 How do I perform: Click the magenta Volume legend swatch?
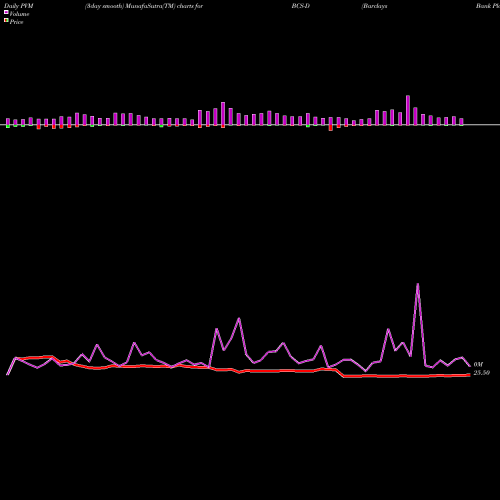(6, 12)
